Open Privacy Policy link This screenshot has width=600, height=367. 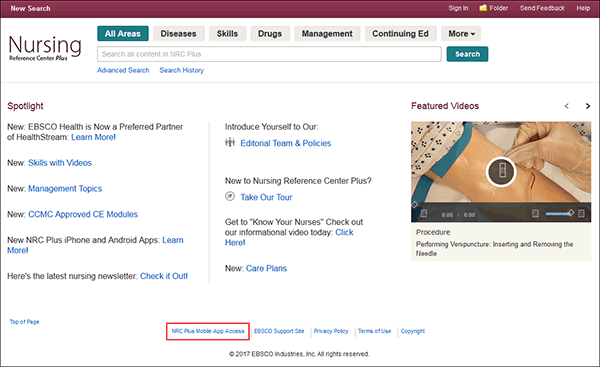[331, 331]
